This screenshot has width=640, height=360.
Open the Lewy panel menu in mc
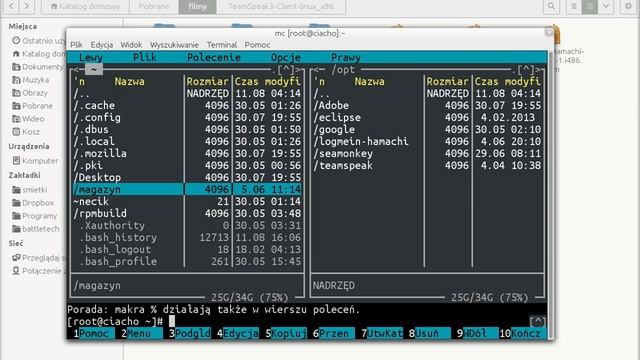[x=91, y=57]
